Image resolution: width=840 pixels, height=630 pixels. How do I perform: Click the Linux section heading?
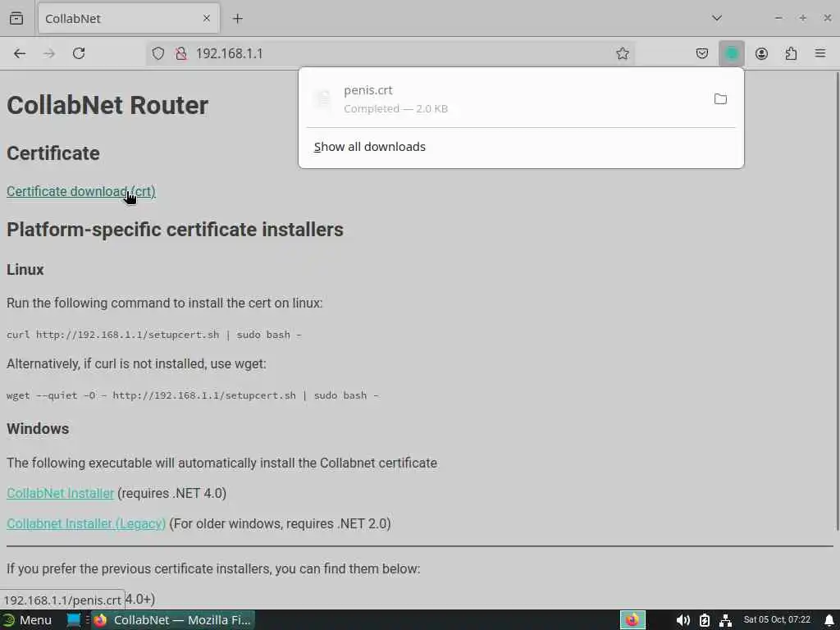(x=25, y=269)
